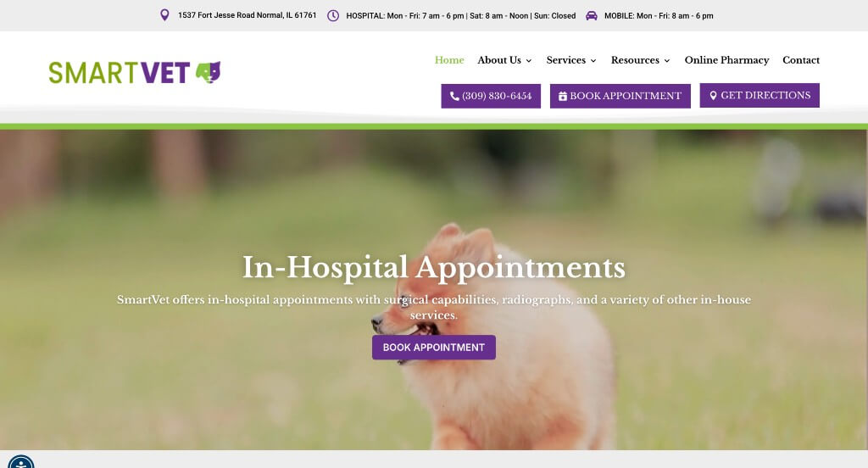
Task: Click the SmartVet dog and cat logo icon
Action: [209, 72]
